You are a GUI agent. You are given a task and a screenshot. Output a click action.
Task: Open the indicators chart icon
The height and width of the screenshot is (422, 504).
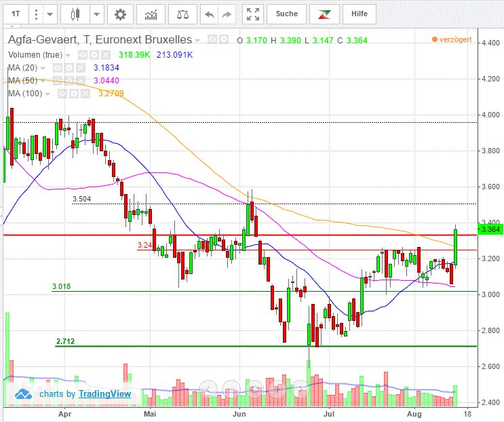point(152,14)
